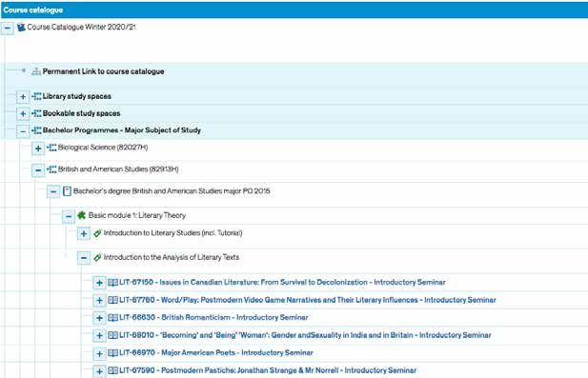
Task: Select Bookable study spaces label
Action: 81,113
